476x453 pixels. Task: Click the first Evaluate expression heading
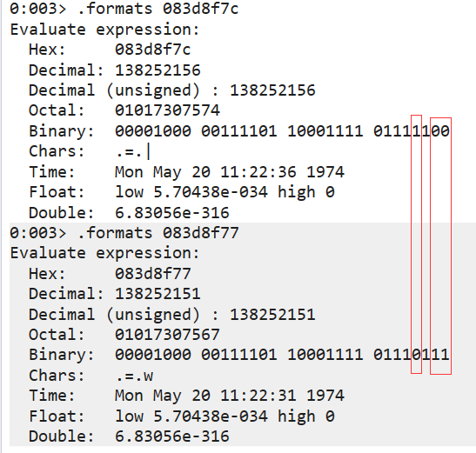coord(104,30)
